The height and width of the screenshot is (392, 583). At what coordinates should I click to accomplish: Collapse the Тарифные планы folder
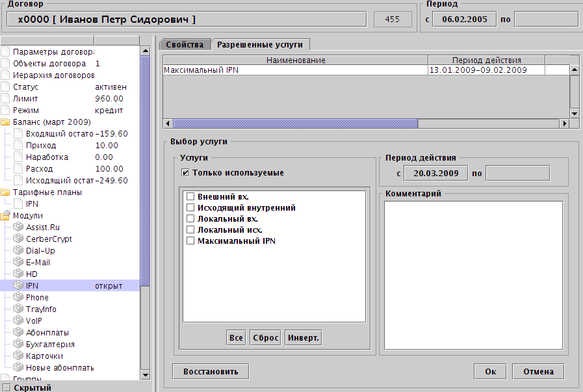pyautogui.click(x=6, y=192)
